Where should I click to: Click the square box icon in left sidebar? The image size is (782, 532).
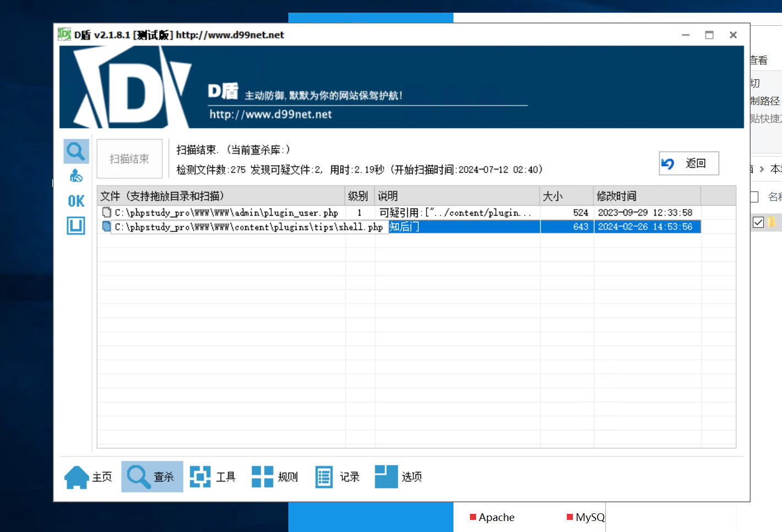point(76,226)
